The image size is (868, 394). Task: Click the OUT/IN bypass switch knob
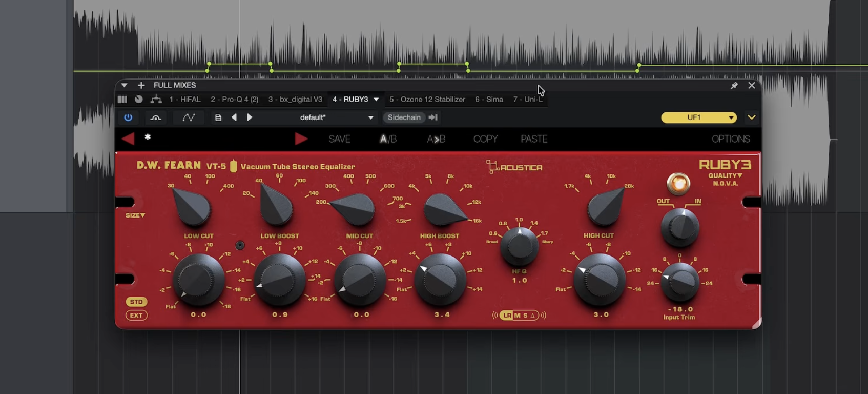coord(680,227)
